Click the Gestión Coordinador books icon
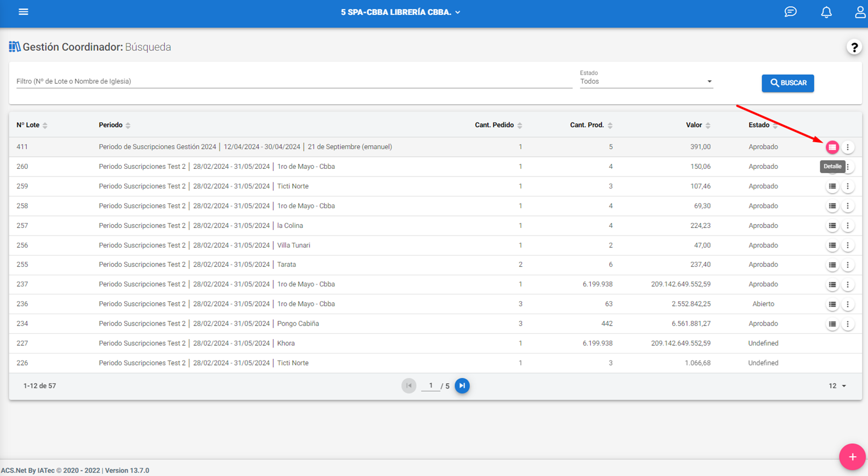Screen dimensions: 868x476 coord(14,47)
